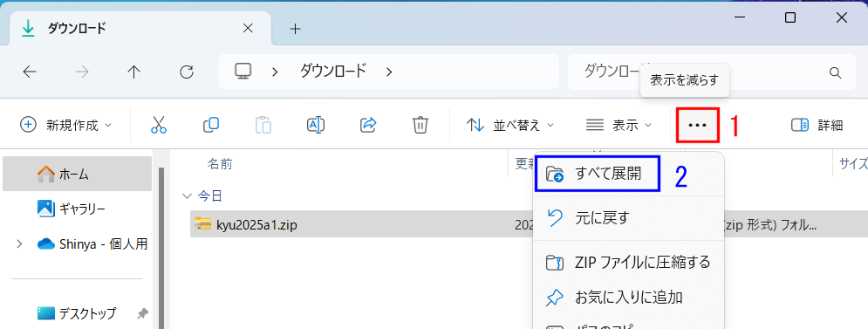Open the 新規作成 dropdown
Screen dimensions: 868x329
pyautogui.click(x=66, y=125)
